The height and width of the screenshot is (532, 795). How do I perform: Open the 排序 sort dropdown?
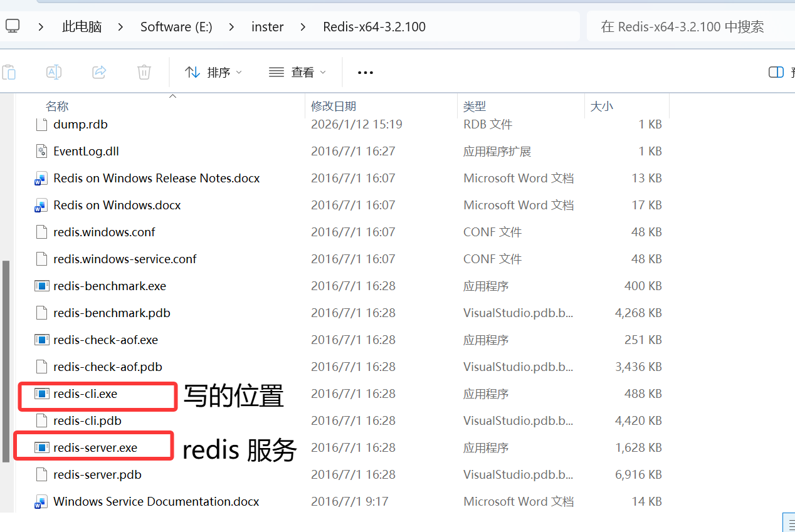[213, 72]
